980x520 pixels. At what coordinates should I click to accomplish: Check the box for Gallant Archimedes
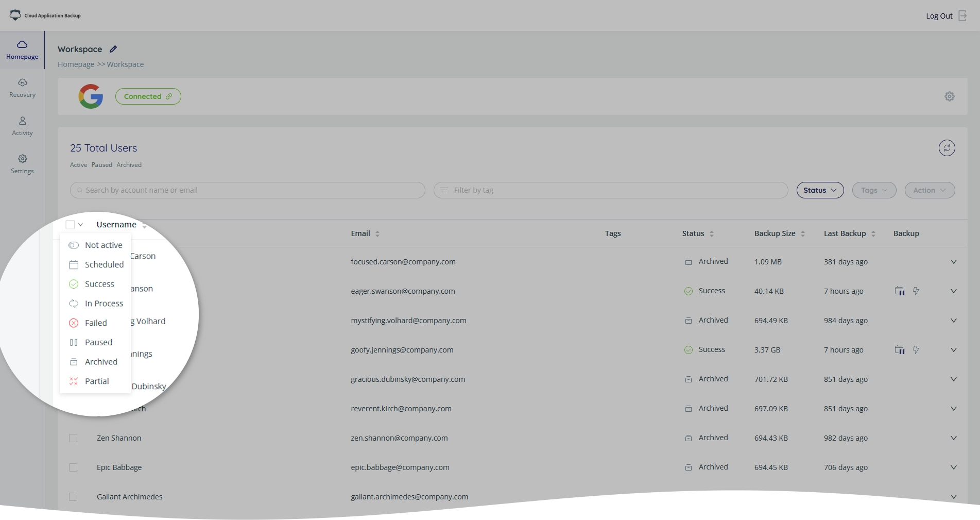pyautogui.click(x=73, y=497)
